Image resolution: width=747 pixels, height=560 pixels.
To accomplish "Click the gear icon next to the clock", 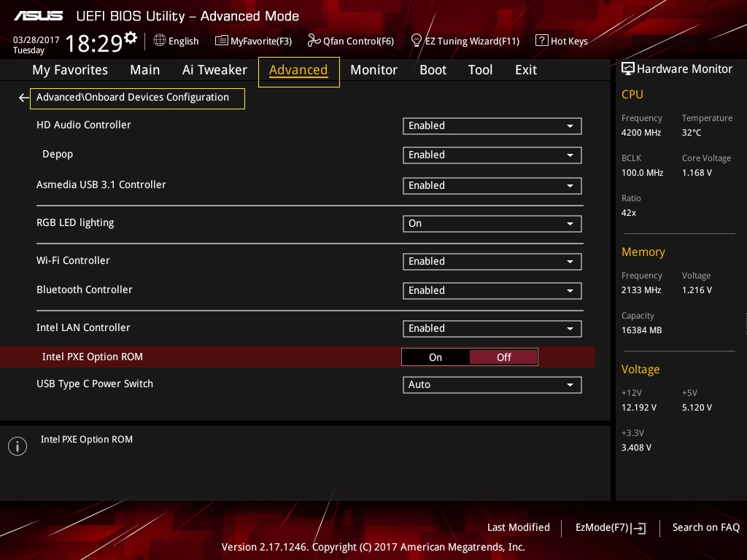I will point(130,38).
